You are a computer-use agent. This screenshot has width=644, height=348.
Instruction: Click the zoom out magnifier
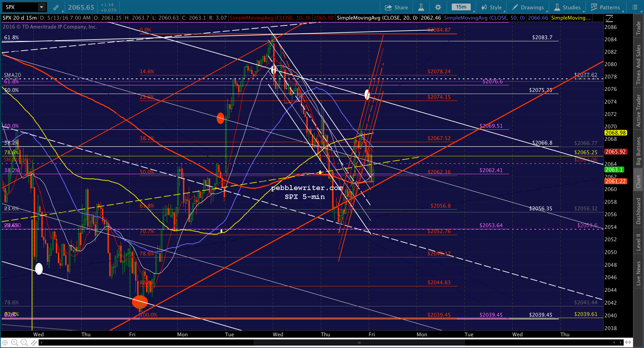pyautogui.click(x=24, y=342)
